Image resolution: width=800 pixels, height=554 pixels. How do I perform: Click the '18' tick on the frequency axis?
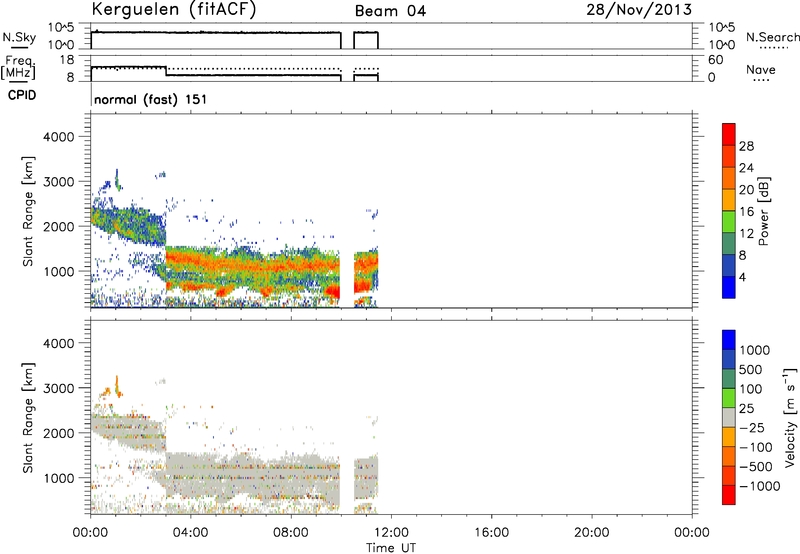pos(67,60)
